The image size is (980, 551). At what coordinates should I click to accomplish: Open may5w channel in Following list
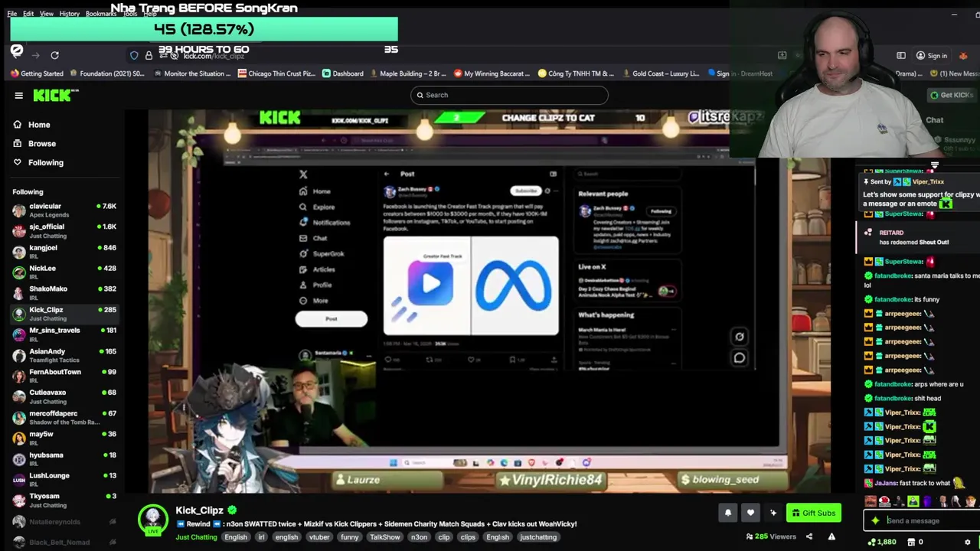point(64,438)
